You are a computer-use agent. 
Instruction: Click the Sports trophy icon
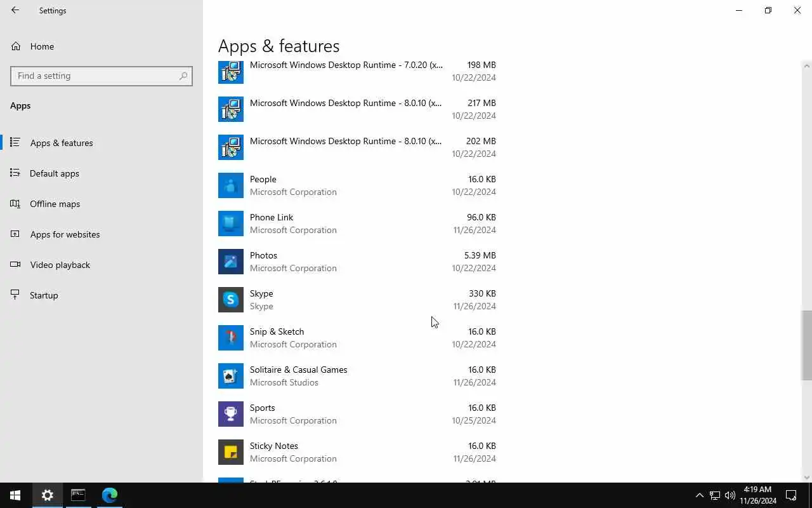(x=231, y=414)
